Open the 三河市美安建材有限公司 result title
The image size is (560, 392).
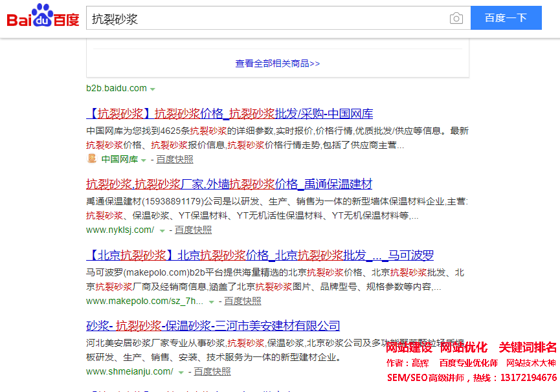pyautogui.click(x=213, y=325)
